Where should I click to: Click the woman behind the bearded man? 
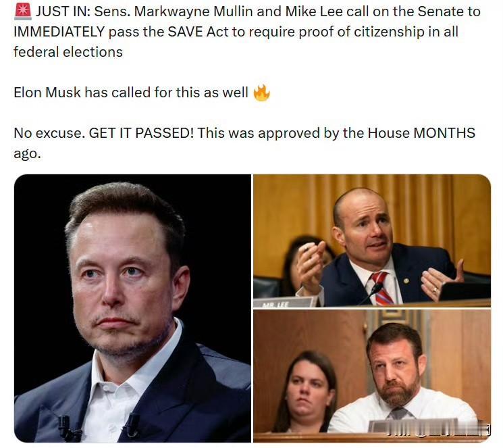305,393
